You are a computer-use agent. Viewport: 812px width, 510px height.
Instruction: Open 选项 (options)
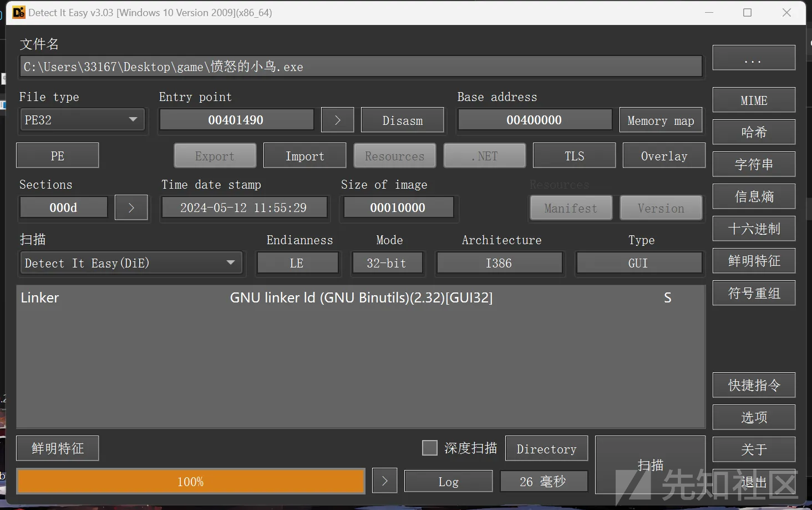pos(754,418)
